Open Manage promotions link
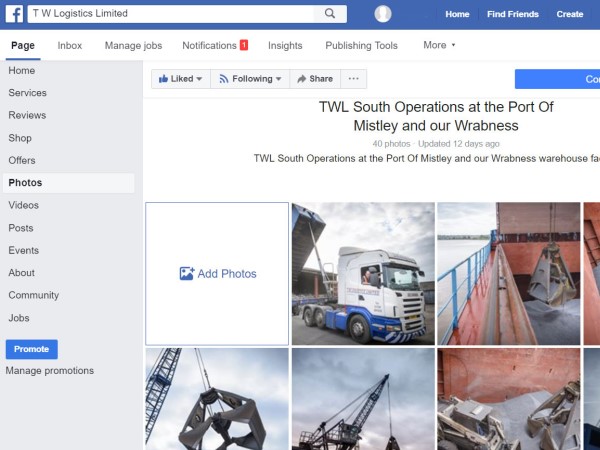The width and height of the screenshot is (600, 450). click(50, 371)
